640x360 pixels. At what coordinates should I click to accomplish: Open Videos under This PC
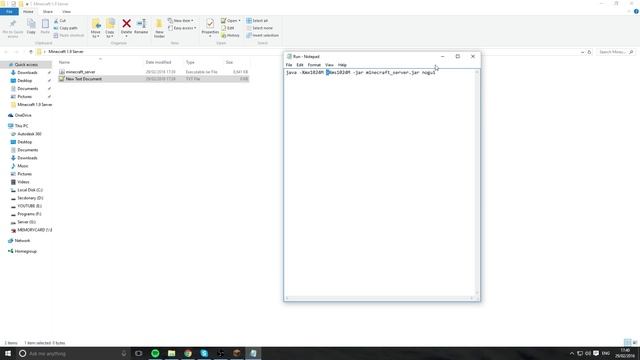point(23,182)
